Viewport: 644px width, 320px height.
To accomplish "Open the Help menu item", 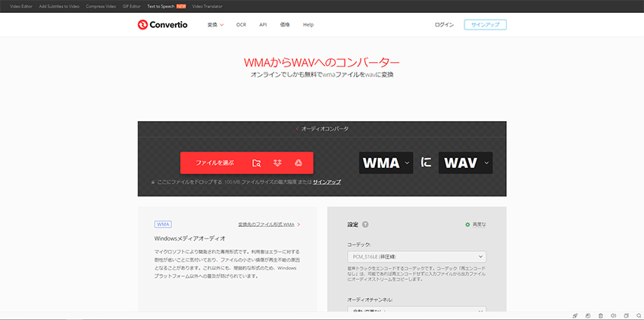I will tap(308, 25).
